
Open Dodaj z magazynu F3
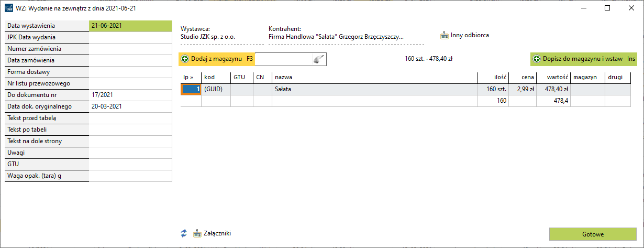(217, 59)
